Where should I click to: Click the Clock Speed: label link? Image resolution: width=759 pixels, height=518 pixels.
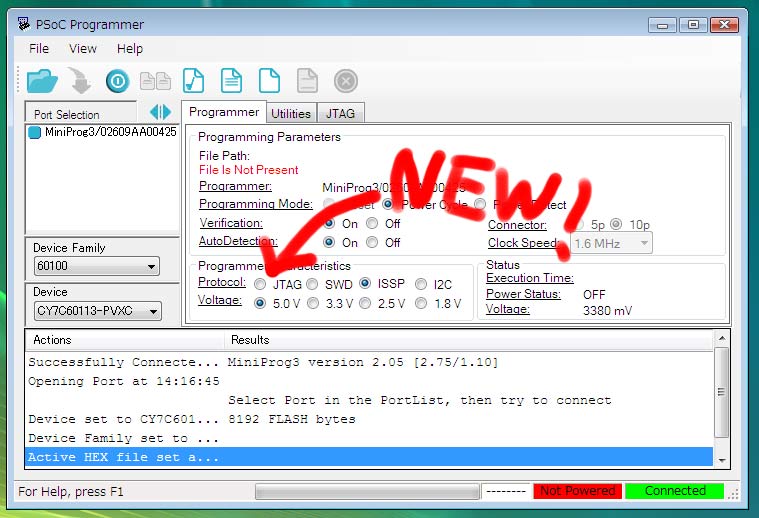click(523, 243)
